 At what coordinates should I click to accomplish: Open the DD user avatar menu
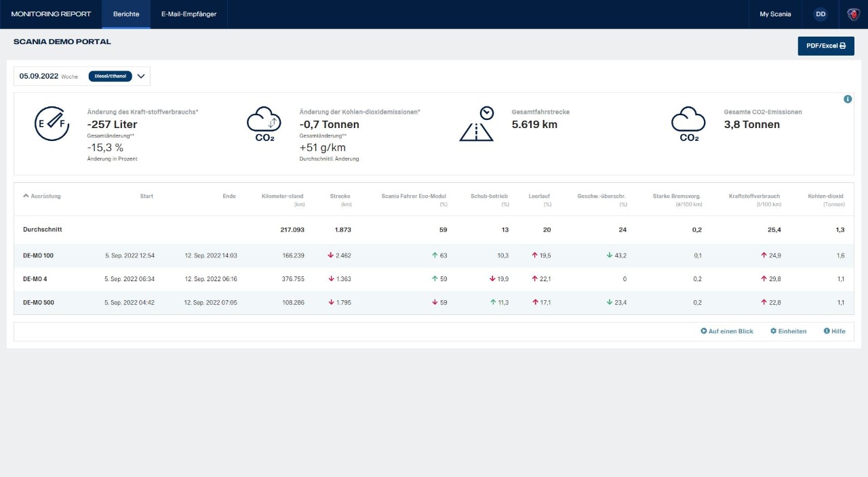click(821, 14)
